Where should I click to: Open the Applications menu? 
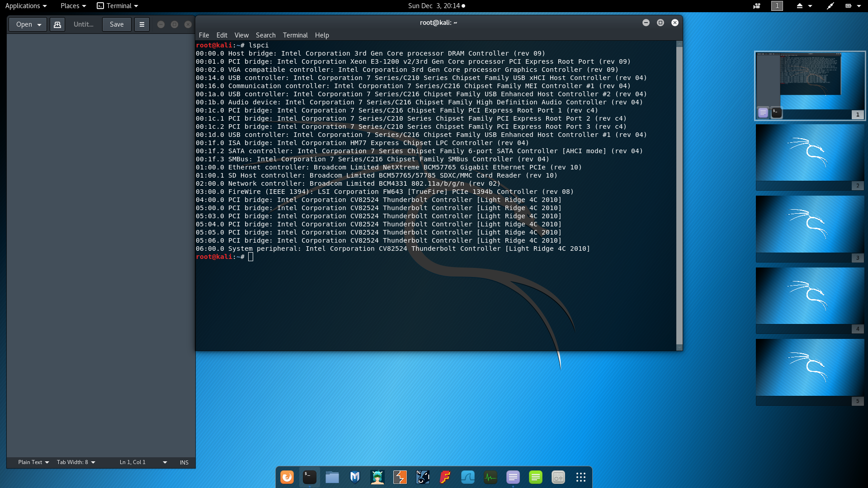26,6
